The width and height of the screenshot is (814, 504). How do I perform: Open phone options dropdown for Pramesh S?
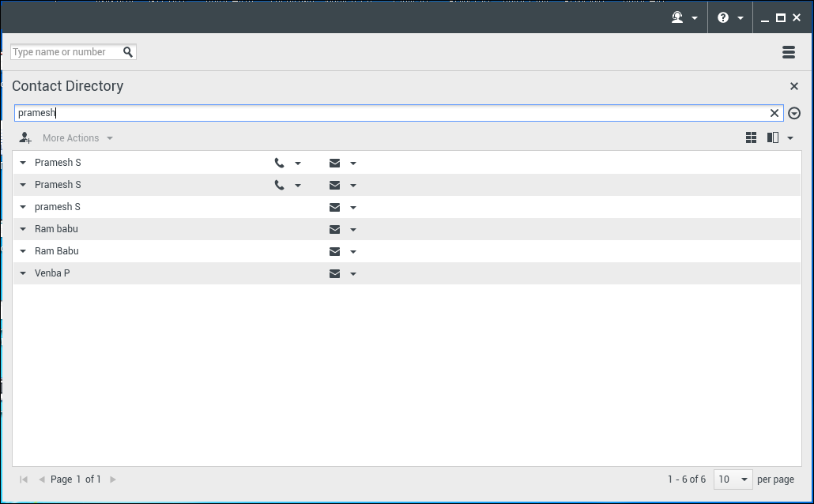click(298, 162)
